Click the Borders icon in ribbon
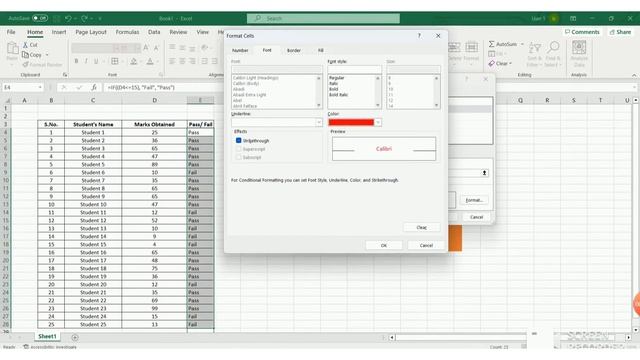 click(x=115, y=61)
